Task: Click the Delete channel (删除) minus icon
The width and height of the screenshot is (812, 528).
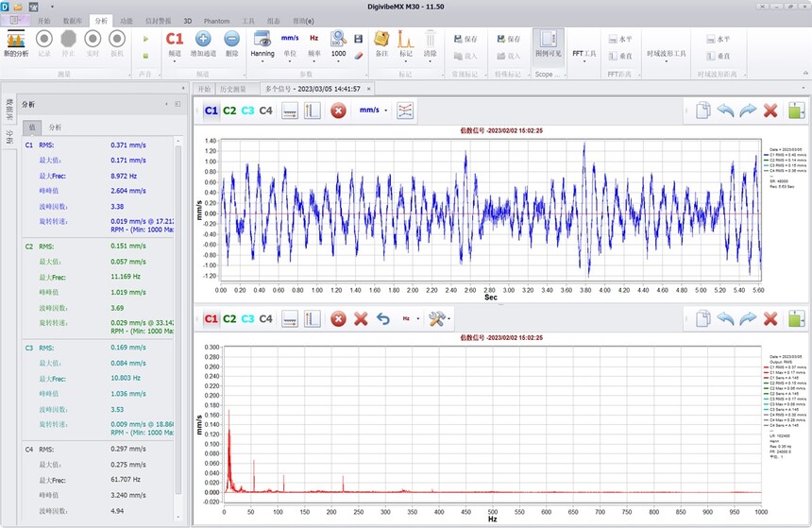Action: click(231, 40)
